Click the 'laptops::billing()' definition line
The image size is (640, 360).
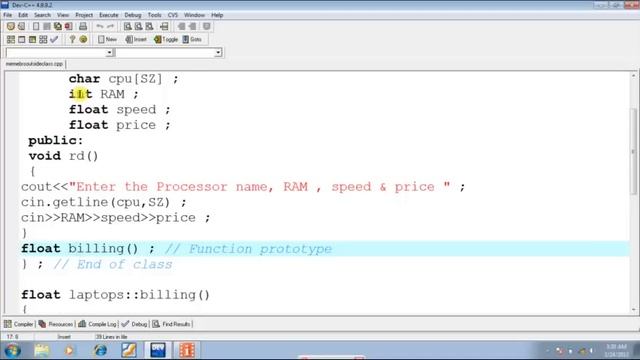click(116, 295)
